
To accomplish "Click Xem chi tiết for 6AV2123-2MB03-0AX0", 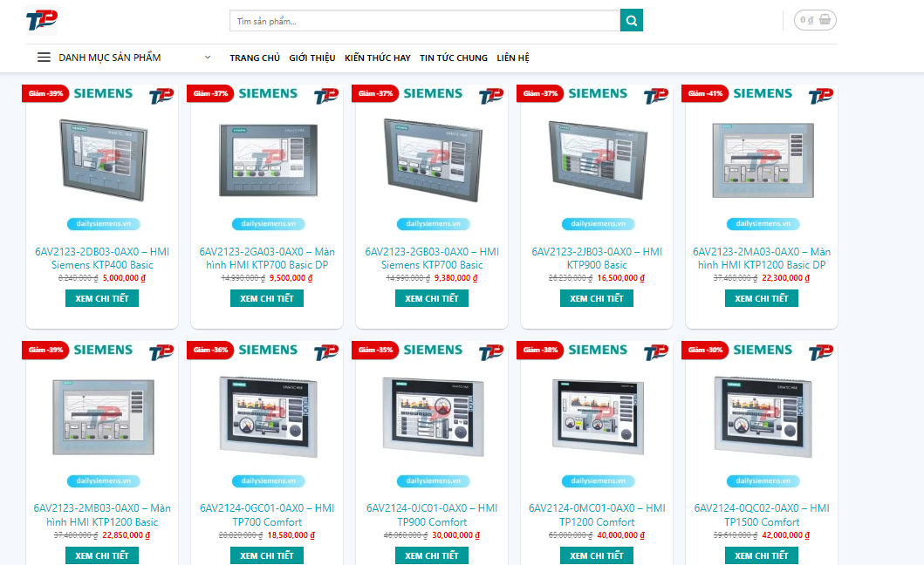I will pos(102,555).
